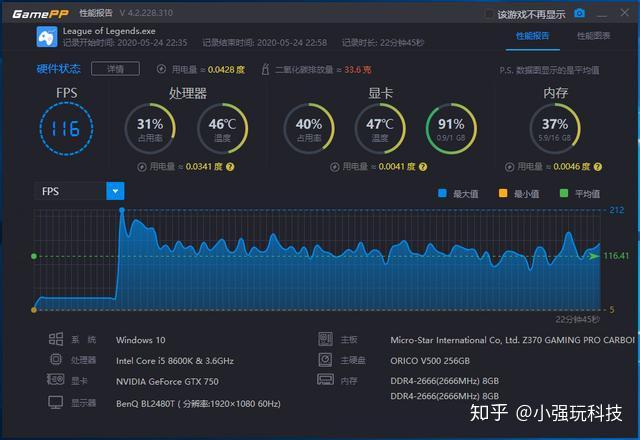The width and height of the screenshot is (640, 440).
Task: Click the 主硬盘 disk icon
Action: pos(325,360)
